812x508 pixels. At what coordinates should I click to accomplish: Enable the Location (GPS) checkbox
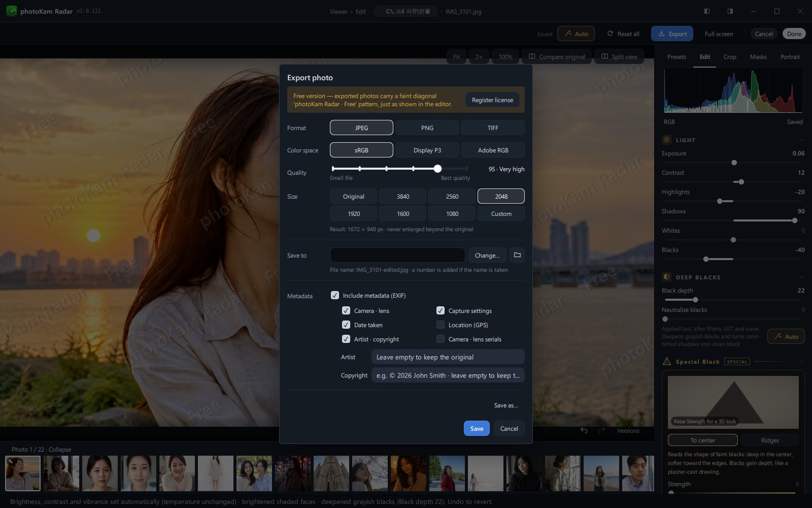coord(441,325)
